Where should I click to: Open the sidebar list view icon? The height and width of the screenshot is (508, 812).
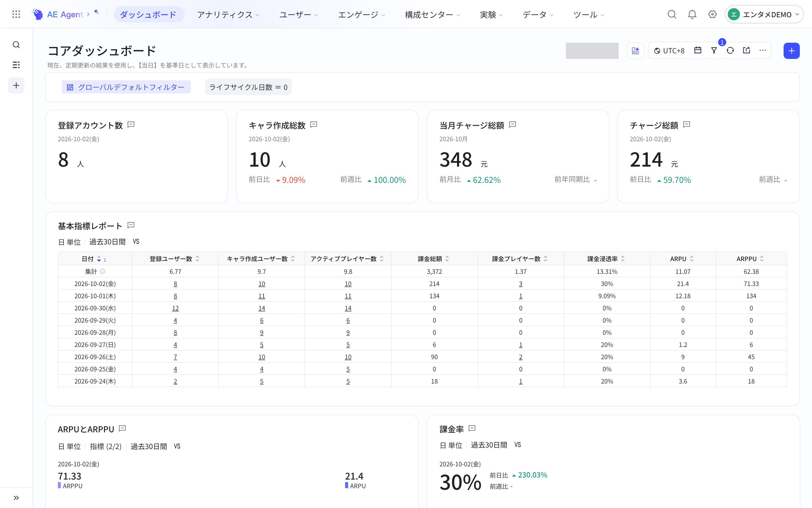16,65
